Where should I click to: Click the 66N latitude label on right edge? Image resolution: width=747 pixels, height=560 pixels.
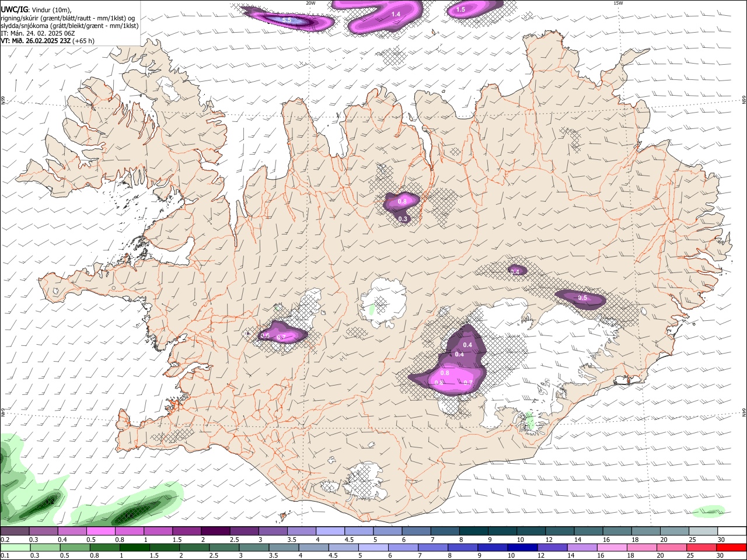744,100
